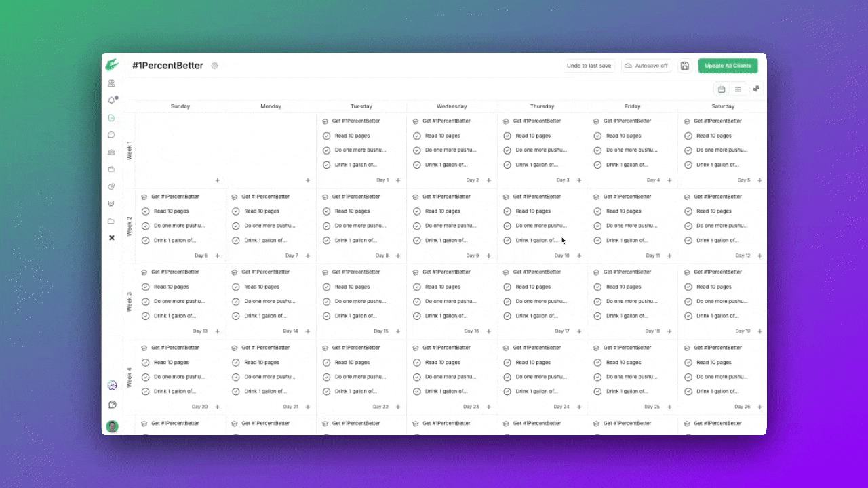868x488 pixels.
Task: Switch to list view
Action: pyautogui.click(x=738, y=89)
